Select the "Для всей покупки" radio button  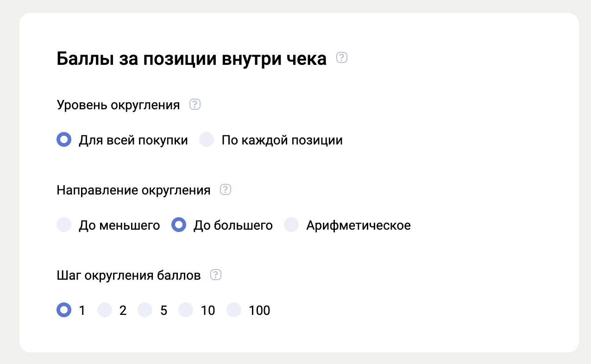click(x=64, y=140)
